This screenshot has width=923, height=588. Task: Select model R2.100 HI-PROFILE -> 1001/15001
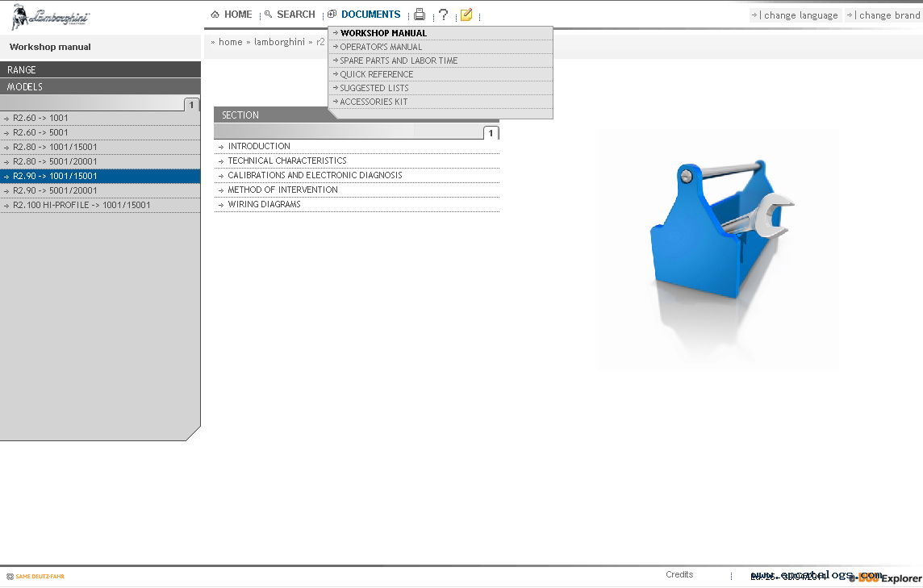100,205
